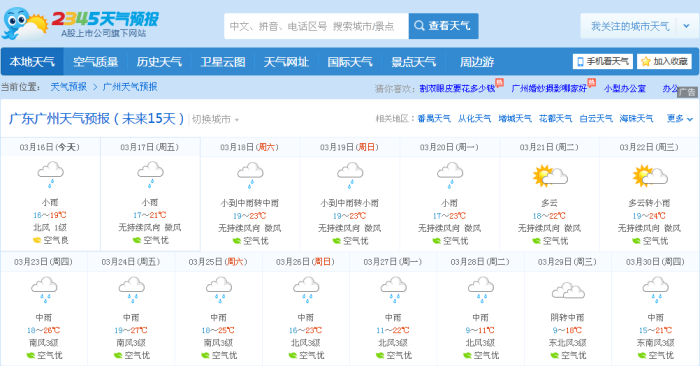Click 小到中雨转中雨 text for 03月18日
700x366 pixels.
(250, 203)
